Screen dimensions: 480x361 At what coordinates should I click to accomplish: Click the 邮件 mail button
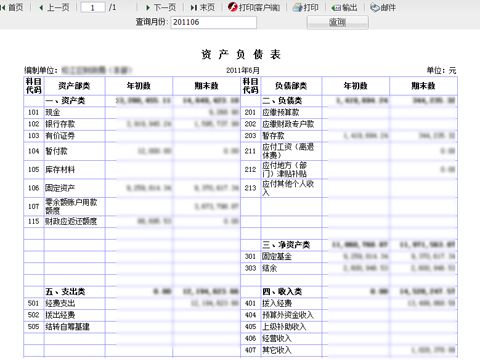383,7
